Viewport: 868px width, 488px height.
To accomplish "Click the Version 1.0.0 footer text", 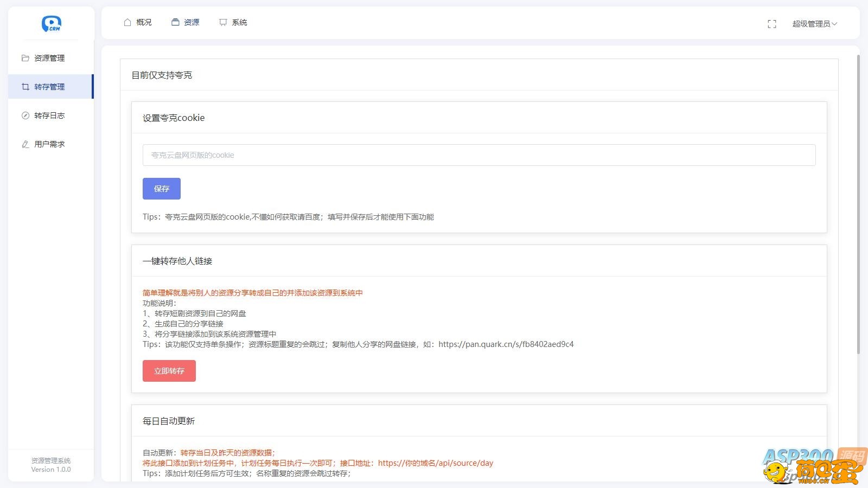I will (x=51, y=470).
